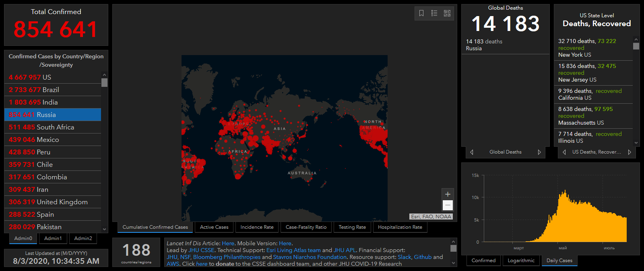
Task: Open the map bookmarks icon
Action: tap(421, 13)
